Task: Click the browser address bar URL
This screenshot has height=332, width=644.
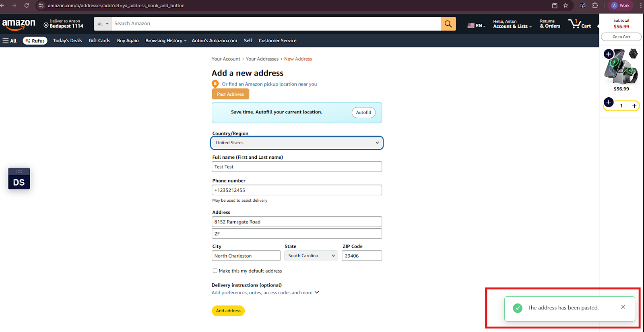Action: [x=116, y=6]
